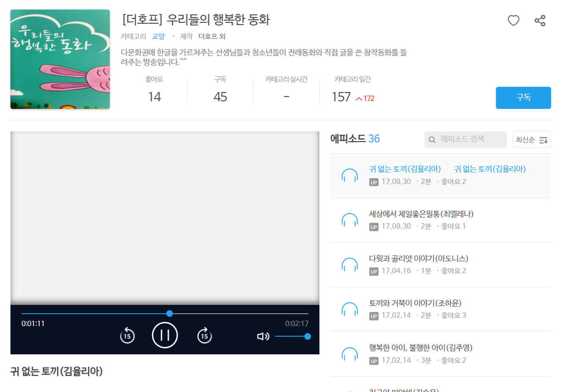Mute the volume speaker icon
The height and width of the screenshot is (392, 572).
click(263, 336)
